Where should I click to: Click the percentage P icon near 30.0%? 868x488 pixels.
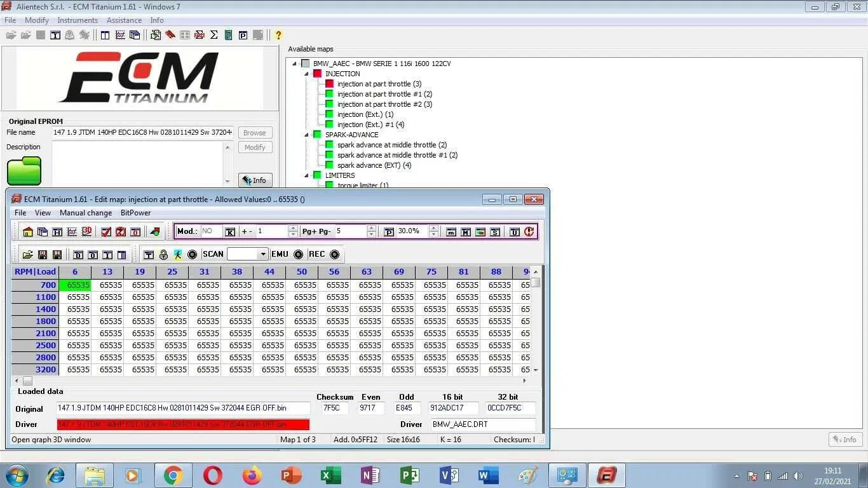[x=388, y=231]
